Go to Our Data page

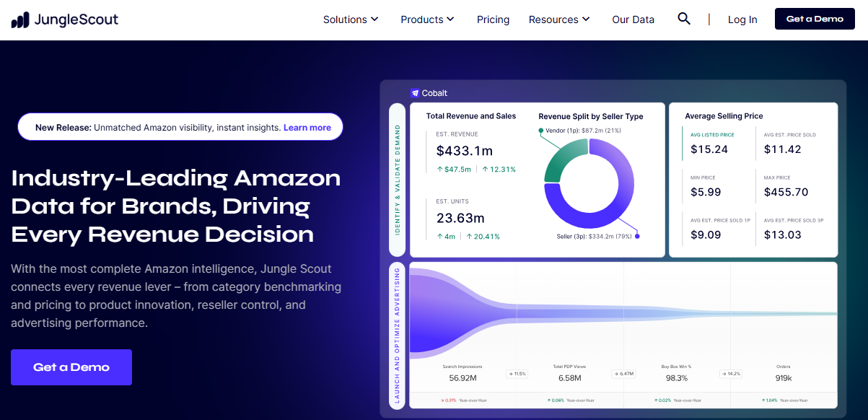coord(633,19)
